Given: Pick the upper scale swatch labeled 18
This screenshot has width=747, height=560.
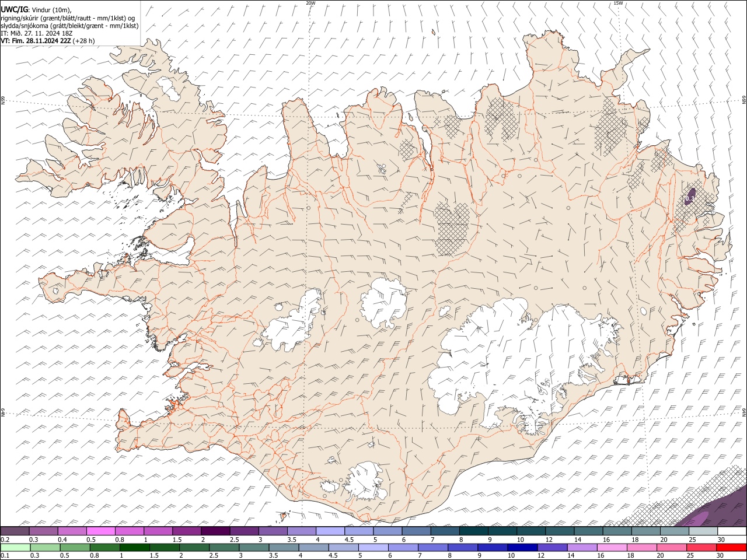Looking at the screenshot, I should point(645,531).
